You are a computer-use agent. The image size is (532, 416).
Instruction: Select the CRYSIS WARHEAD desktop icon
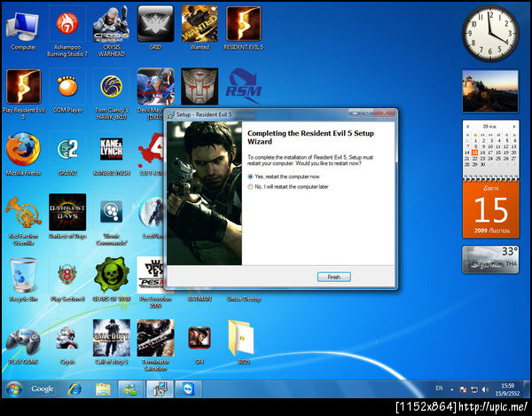[x=112, y=31]
